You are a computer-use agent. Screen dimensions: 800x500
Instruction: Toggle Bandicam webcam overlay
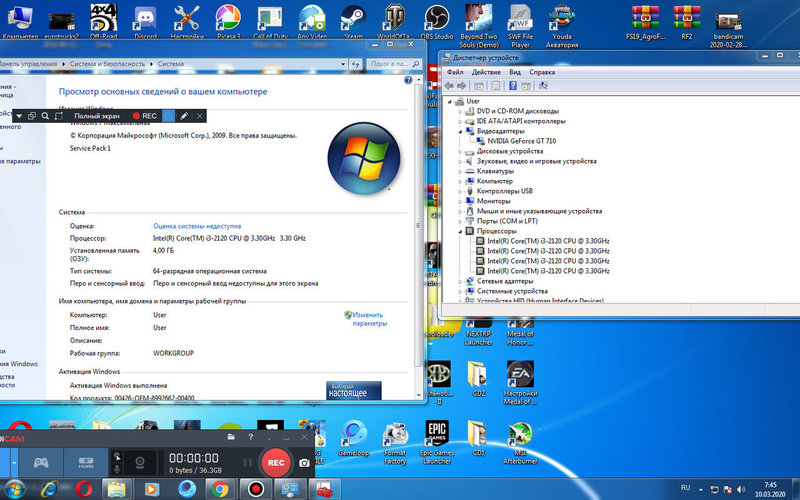pyautogui.click(x=140, y=462)
